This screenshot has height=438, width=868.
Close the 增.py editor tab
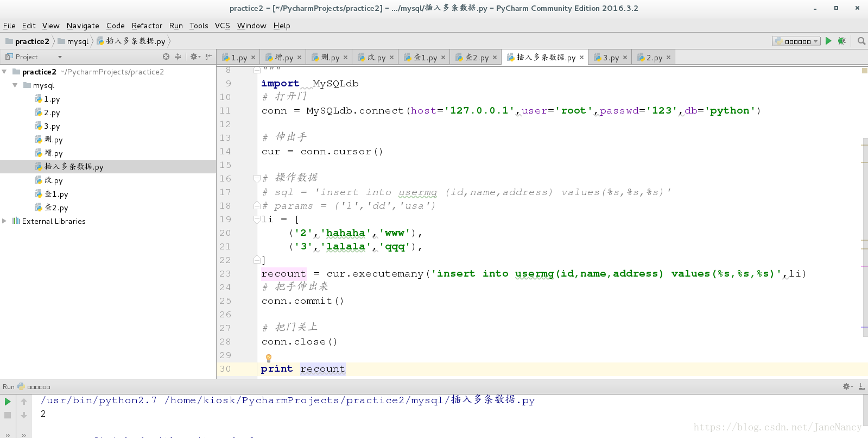(x=299, y=57)
